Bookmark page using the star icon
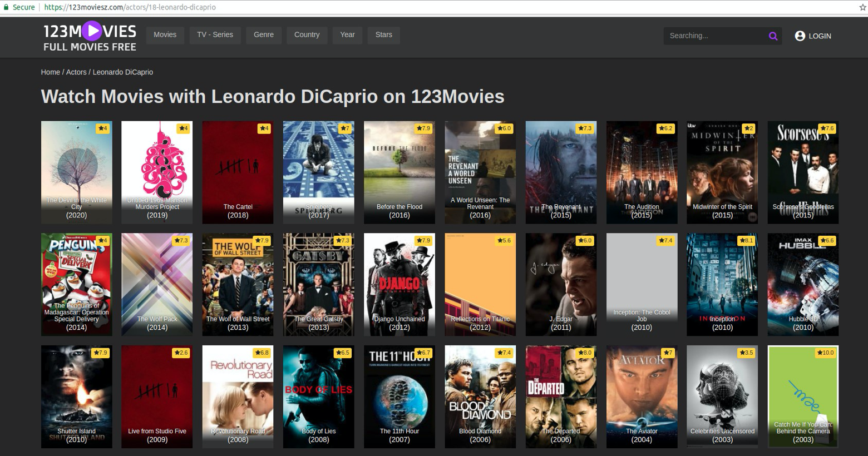The image size is (868, 456). (x=862, y=7)
